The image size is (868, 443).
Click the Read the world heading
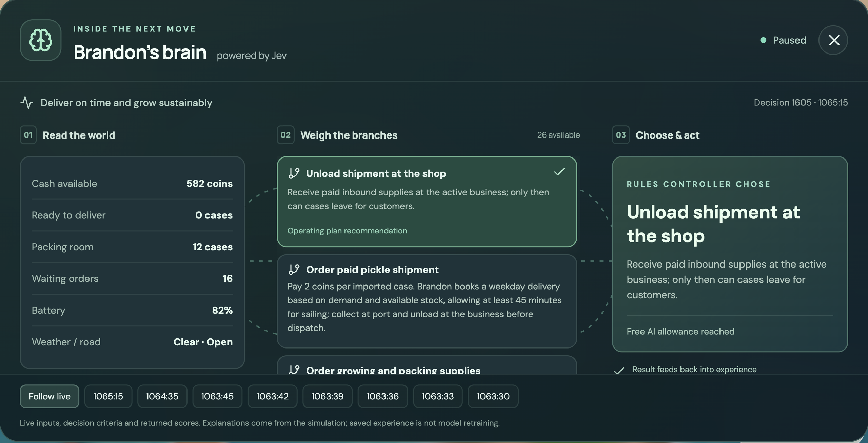(79, 135)
